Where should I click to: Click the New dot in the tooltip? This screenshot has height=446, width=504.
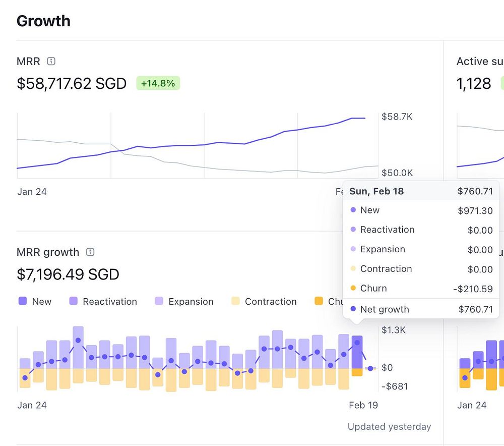coord(353,210)
